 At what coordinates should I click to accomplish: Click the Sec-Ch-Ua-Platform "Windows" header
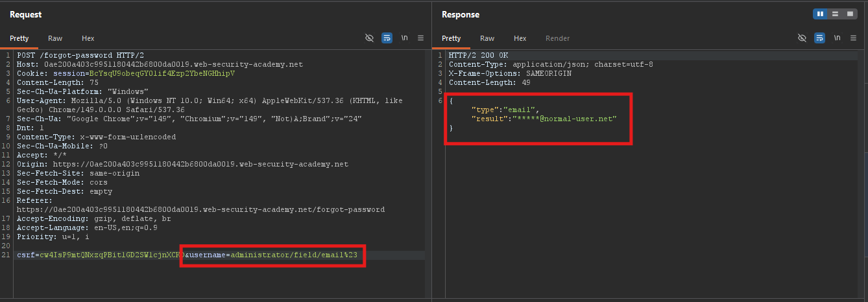tap(83, 92)
